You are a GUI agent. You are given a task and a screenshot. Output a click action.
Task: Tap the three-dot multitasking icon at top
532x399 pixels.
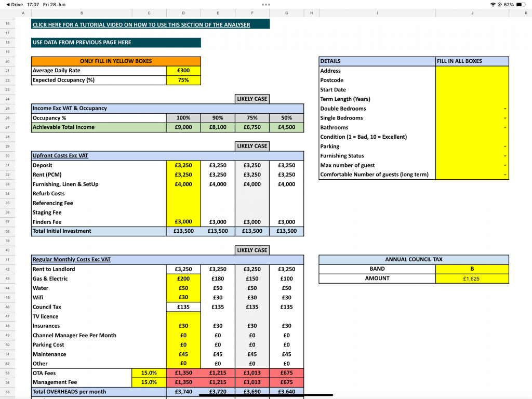pyautogui.click(x=266, y=5)
